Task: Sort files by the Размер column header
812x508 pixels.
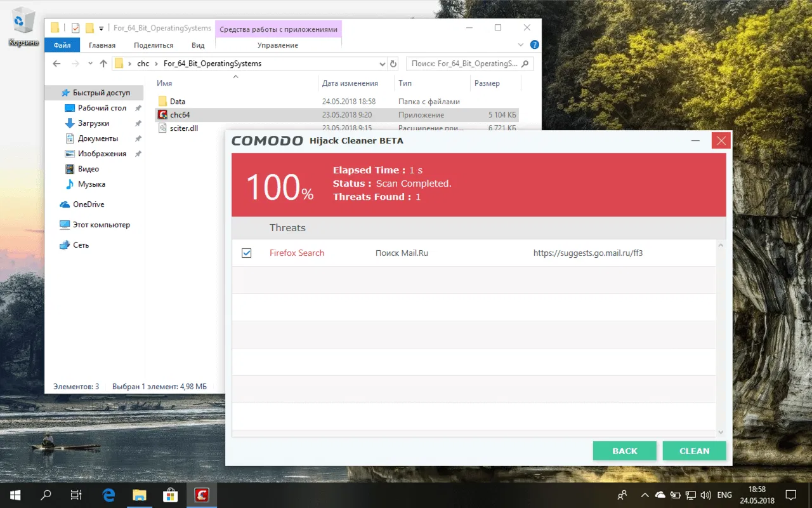Action: click(487, 83)
